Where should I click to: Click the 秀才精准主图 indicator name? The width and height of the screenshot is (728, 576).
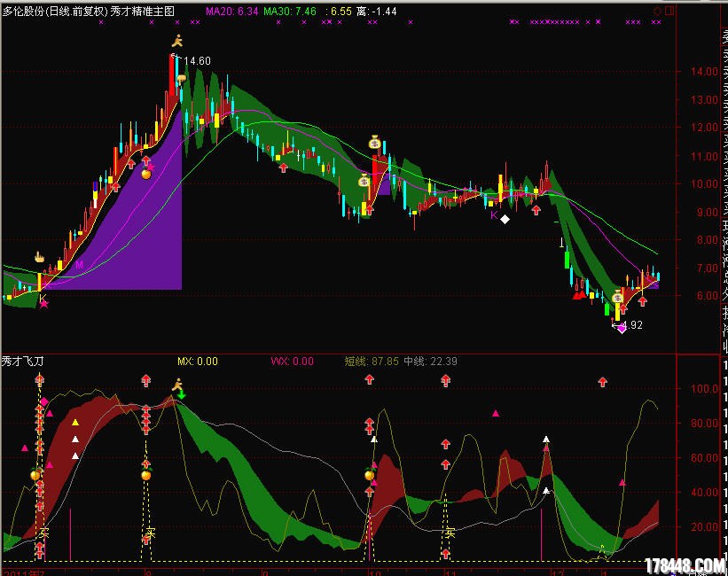click(142, 12)
